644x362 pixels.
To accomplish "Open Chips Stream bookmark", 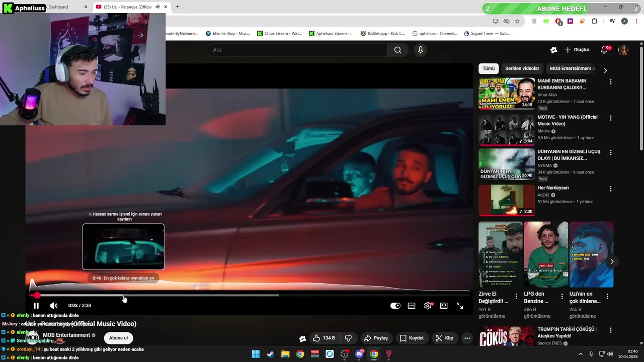I will pos(279,34).
